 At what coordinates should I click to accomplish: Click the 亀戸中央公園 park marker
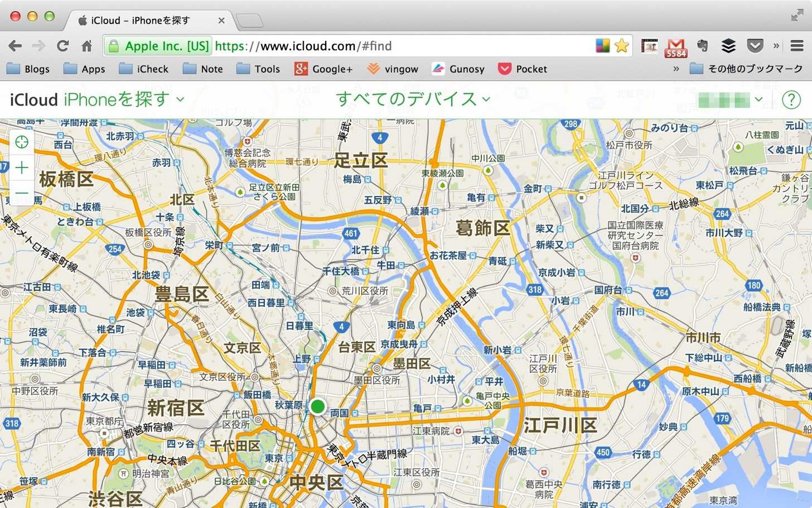pyautogui.click(x=467, y=401)
